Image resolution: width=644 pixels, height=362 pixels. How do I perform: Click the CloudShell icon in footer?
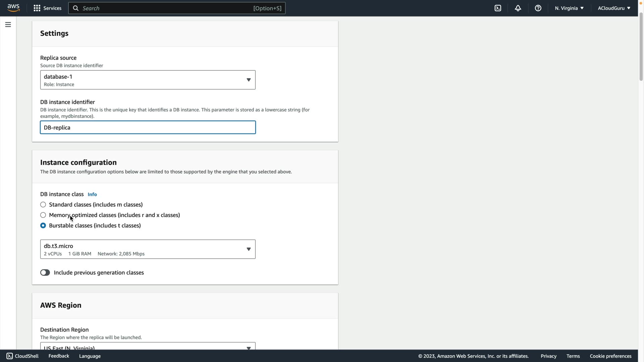(x=10, y=356)
